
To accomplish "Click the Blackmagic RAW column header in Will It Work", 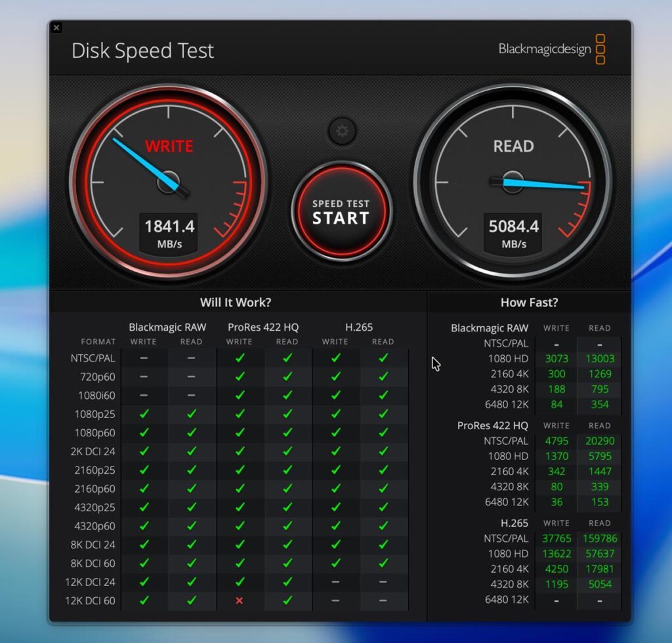I will pyautogui.click(x=167, y=327).
